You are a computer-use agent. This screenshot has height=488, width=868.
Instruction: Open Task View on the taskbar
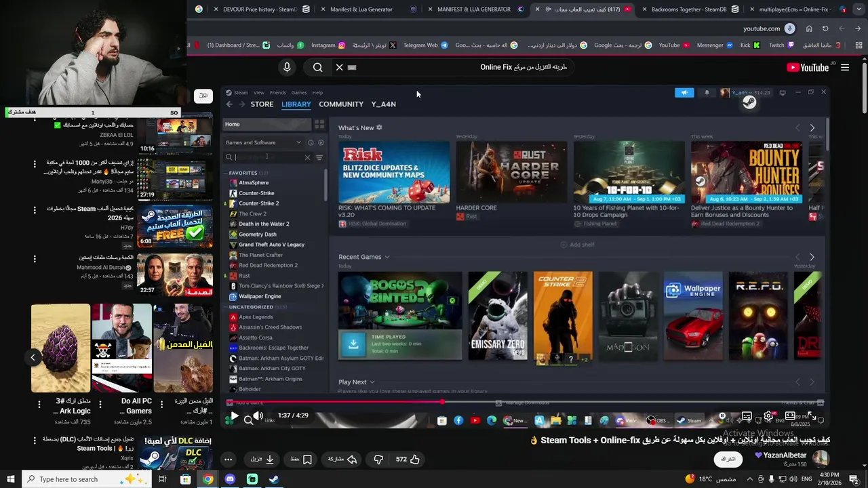[x=163, y=479]
